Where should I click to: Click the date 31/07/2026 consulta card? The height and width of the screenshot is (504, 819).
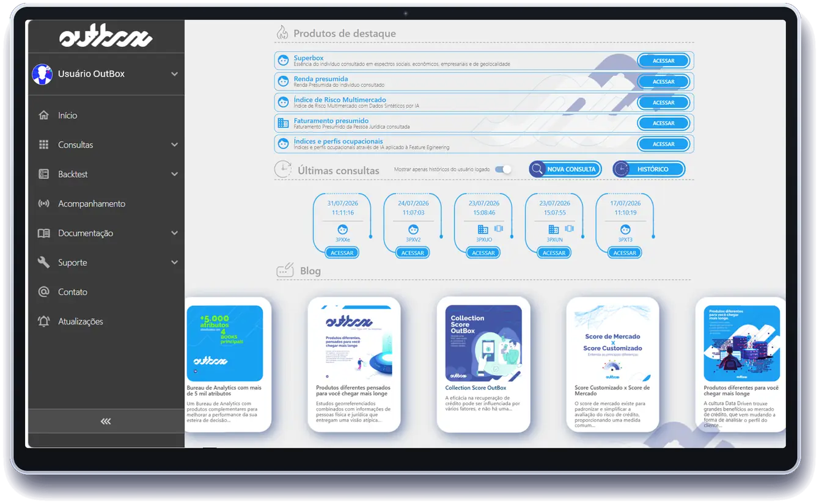point(343,203)
